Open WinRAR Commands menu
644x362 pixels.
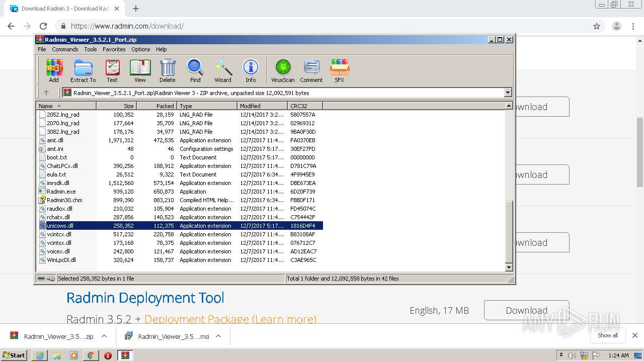[x=65, y=49]
